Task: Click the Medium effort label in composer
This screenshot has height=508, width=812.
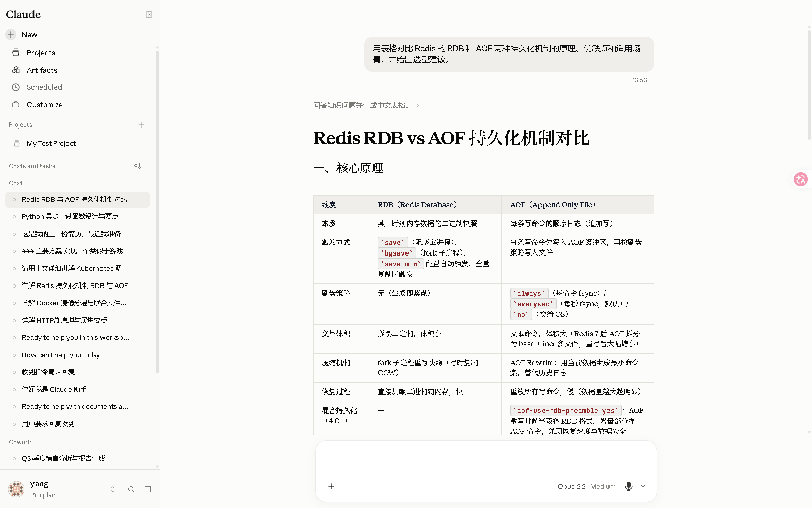Action: [x=603, y=486]
